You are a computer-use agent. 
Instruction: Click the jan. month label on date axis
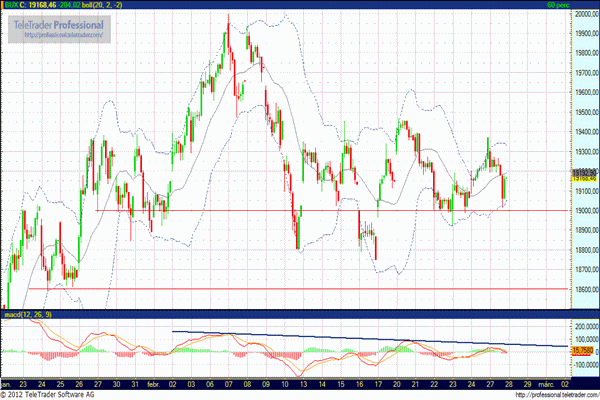(6, 384)
